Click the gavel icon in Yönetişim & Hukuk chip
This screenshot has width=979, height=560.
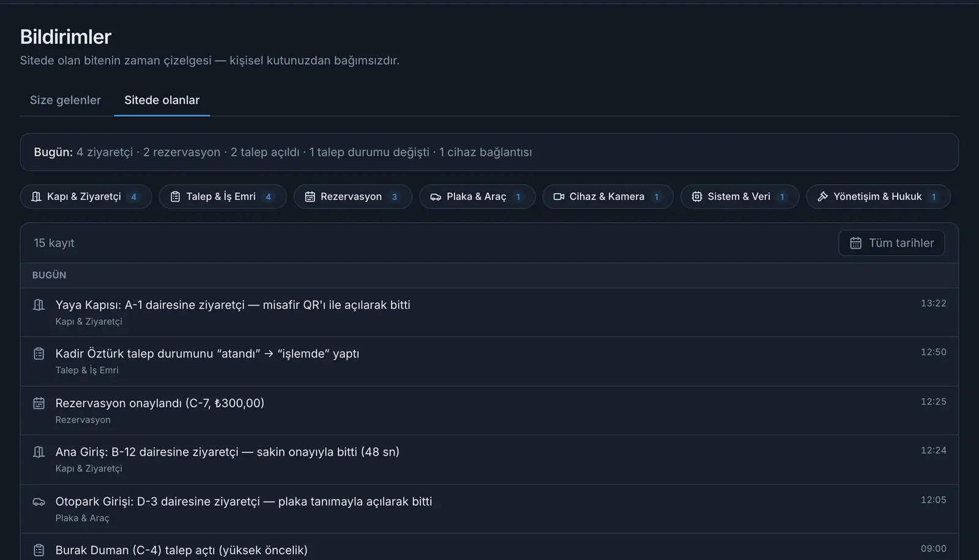(822, 197)
